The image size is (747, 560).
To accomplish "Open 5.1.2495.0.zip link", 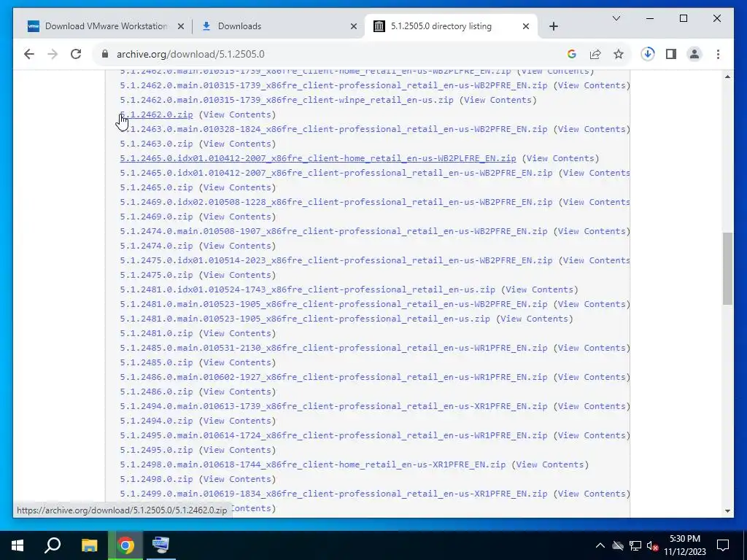I will click(156, 450).
